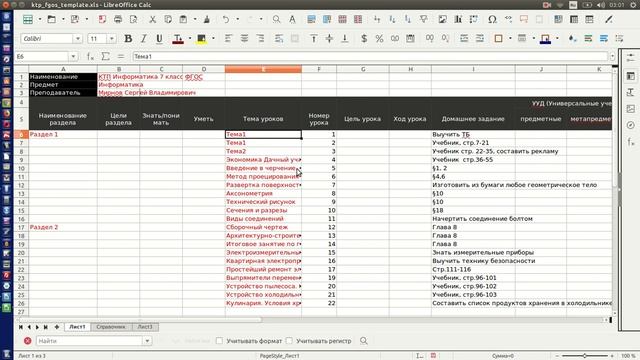Open the font size dropdown
This screenshot has width=640, height=360.
click(111, 39)
